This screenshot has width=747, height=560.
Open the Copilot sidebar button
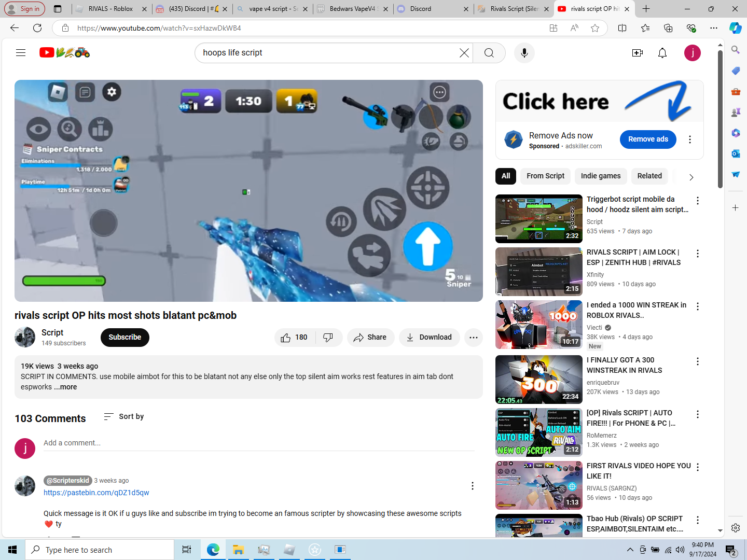click(736, 28)
